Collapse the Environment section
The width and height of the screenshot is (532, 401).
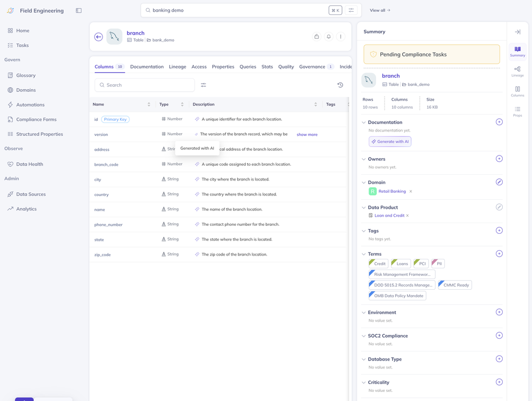[364, 313]
